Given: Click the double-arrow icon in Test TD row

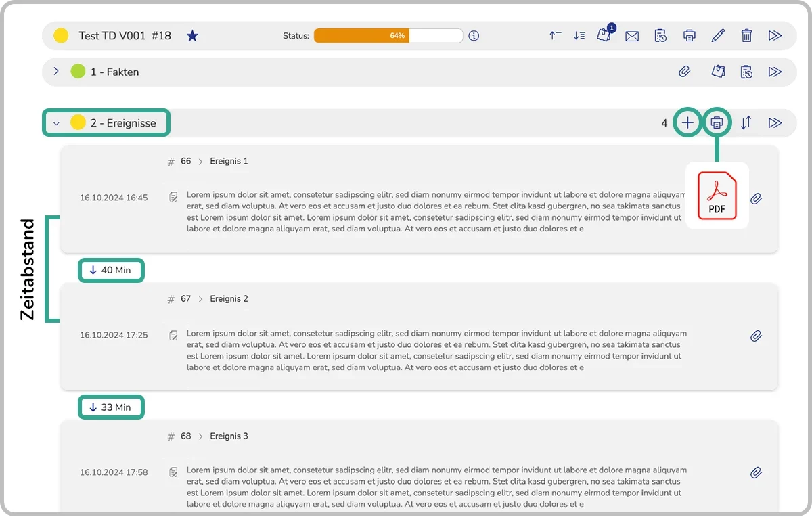Looking at the screenshot, I should coord(775,36).
